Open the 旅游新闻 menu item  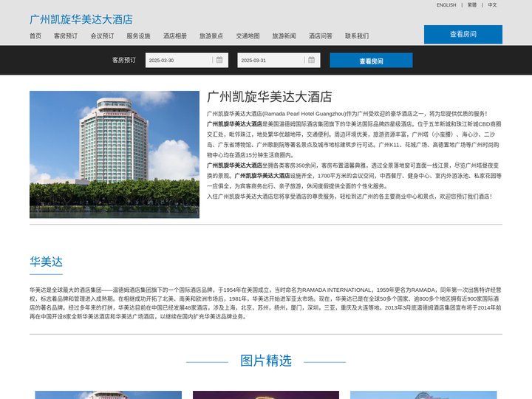284,36
